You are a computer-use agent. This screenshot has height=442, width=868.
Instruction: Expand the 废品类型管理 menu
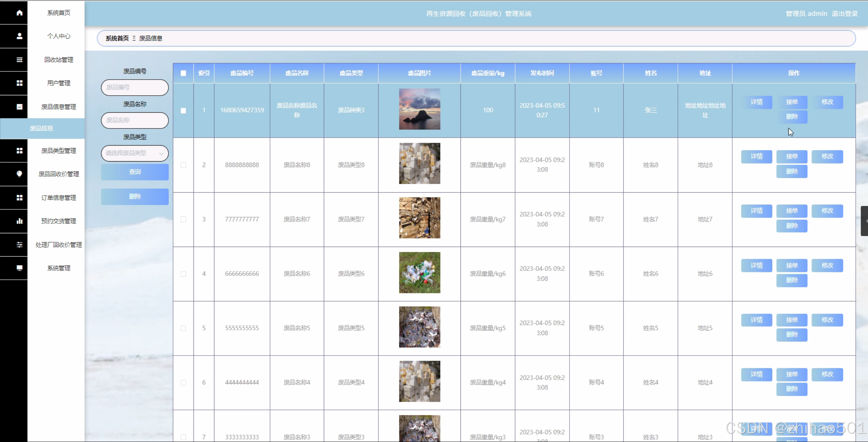pyautogui.click(x=58, y=151)
